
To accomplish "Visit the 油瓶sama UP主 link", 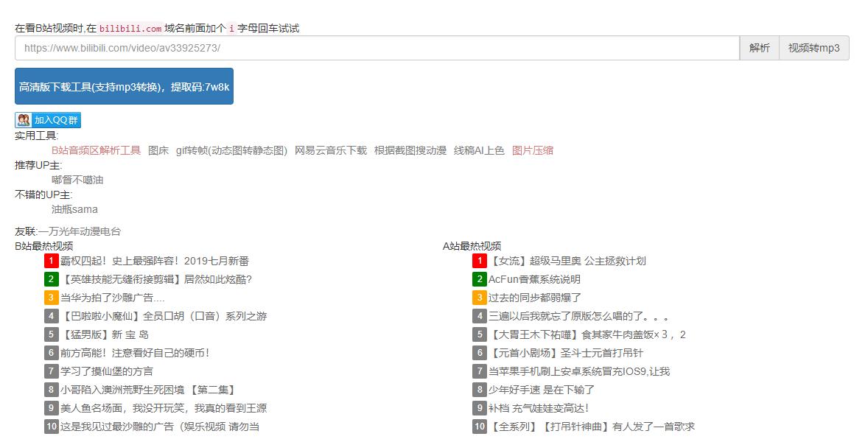I will pos(76,209).
